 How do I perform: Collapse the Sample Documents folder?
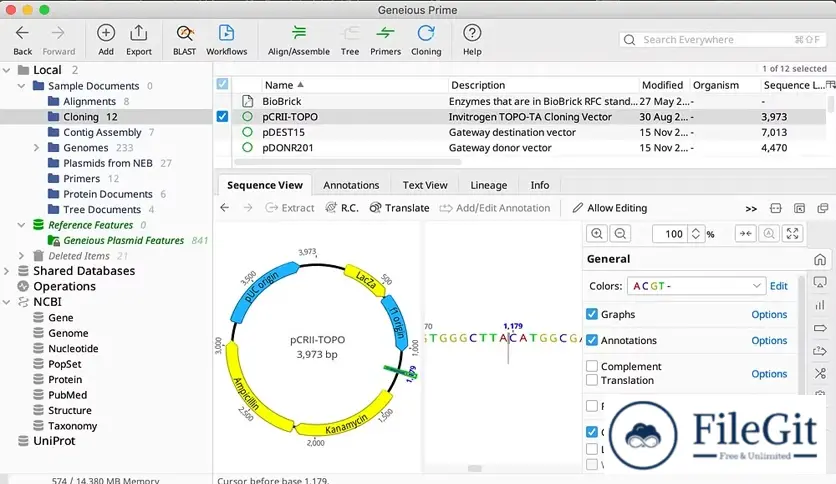[x=22, y=85]
